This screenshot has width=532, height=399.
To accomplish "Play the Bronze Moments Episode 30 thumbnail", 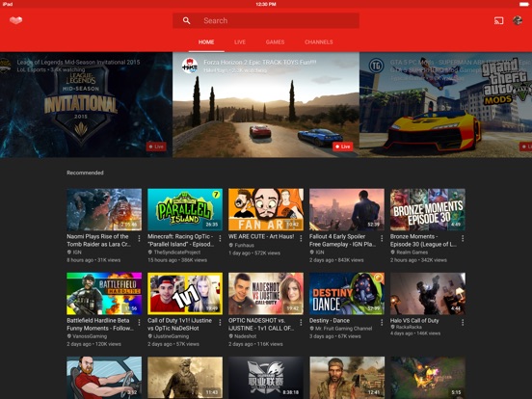I will pyautogui.click(x=428, y=210).
